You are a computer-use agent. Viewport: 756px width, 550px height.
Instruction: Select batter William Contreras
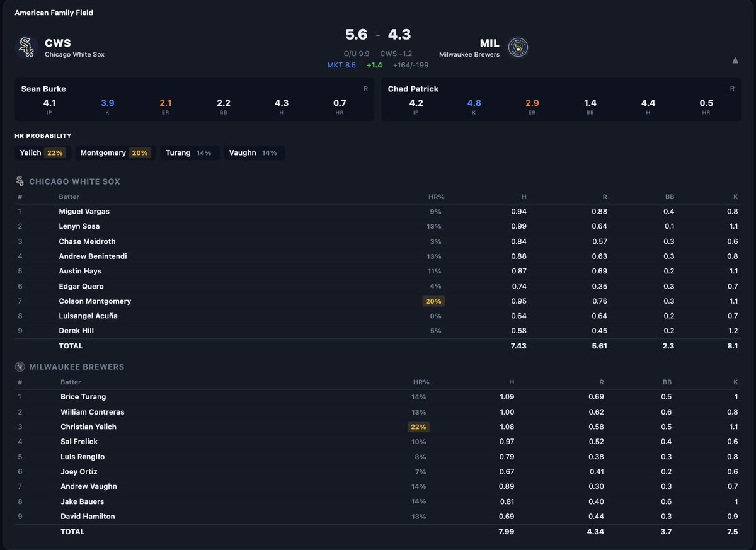click(x=93, y=412)
